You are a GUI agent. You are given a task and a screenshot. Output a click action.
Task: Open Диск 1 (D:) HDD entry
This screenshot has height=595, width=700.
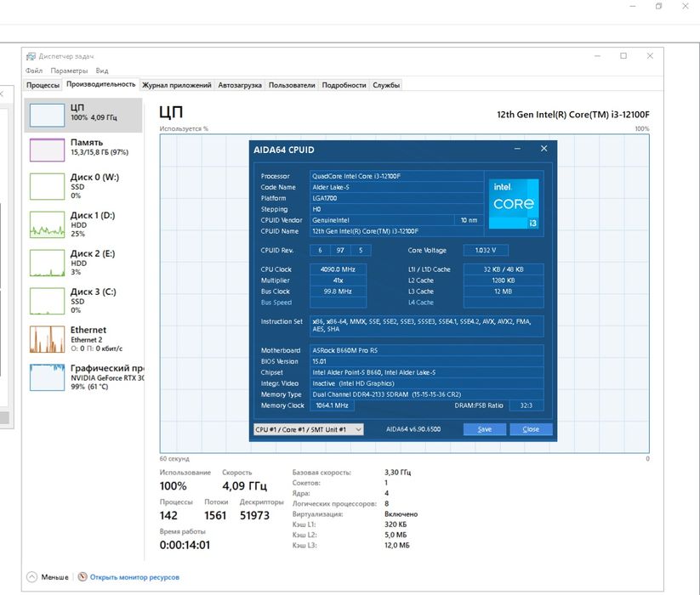pos(83,224)
